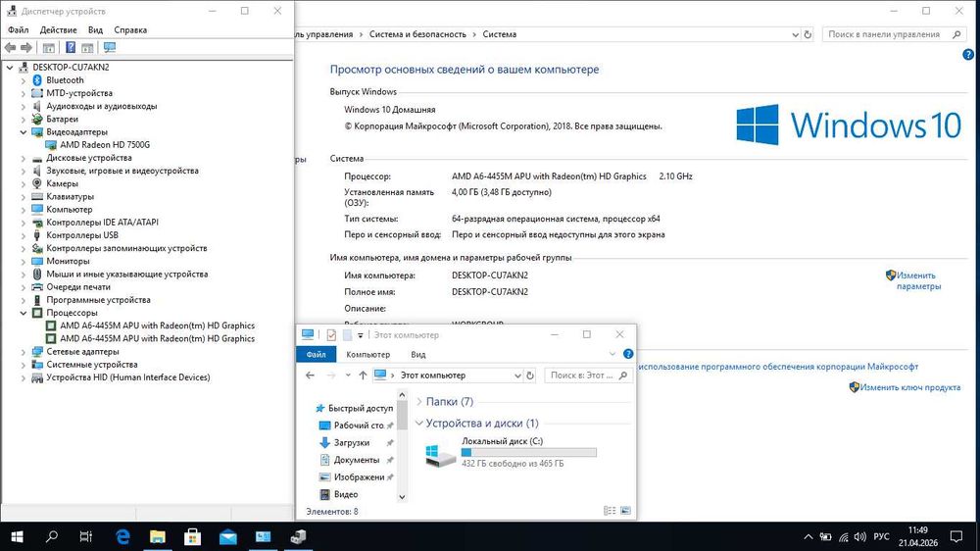Select Keyboards (Клавиатуры) category
This screenshot has width=980, height=551.
70,196
